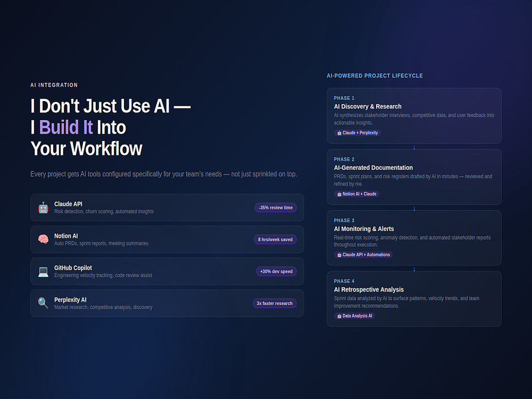
Task: Click the Perplexity AI card title
Action: [x=70, y=300]
